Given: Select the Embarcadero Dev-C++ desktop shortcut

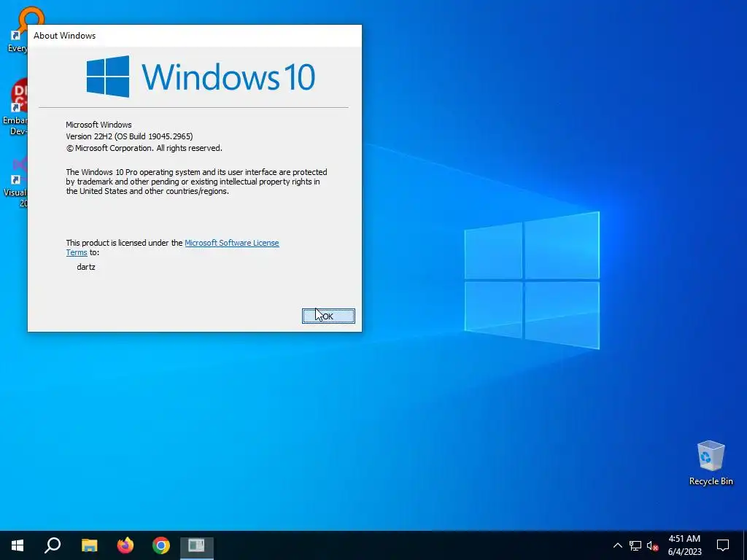Looking at the screenshot, I should coord(15,106).
